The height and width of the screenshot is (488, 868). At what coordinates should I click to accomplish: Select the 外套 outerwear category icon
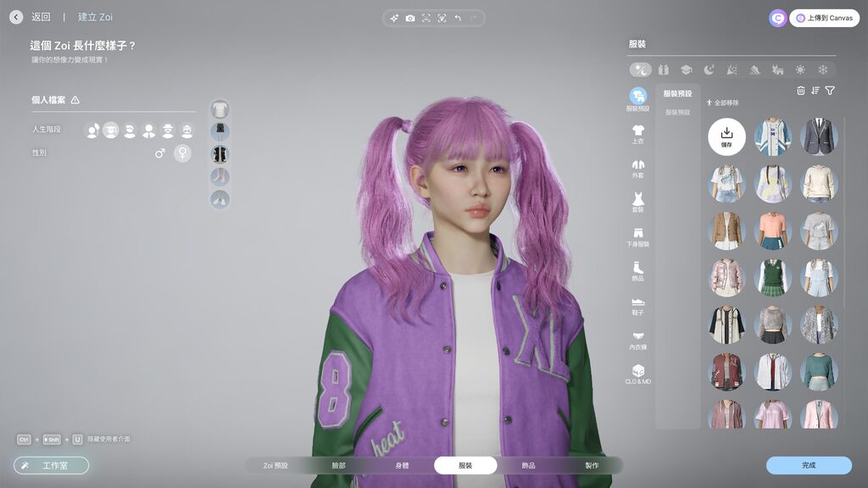637,169
